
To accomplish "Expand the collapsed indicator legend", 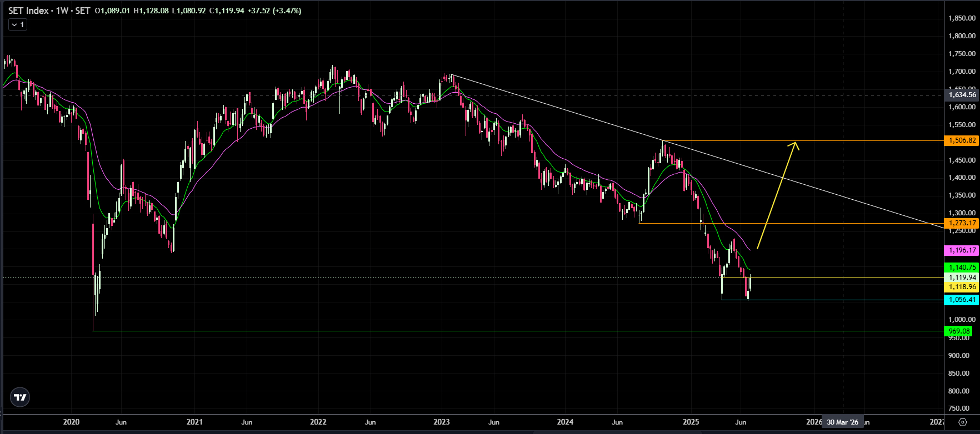I will pos(18,24).
